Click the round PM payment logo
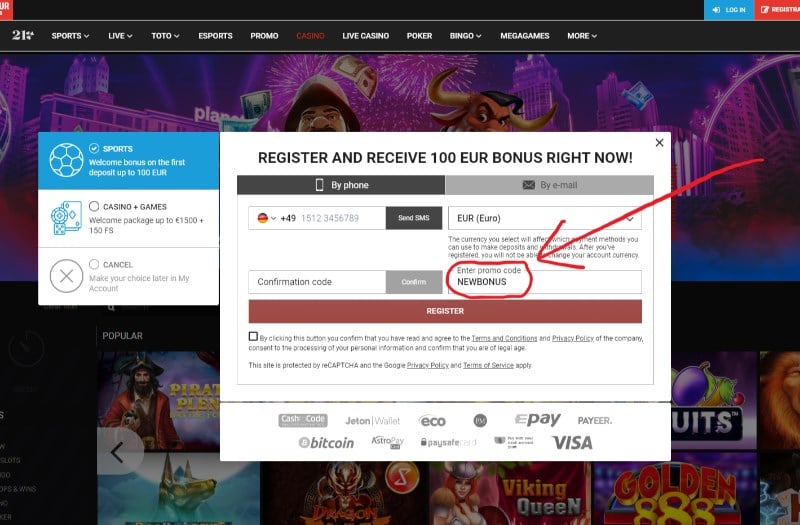 (x=480, y=420)
